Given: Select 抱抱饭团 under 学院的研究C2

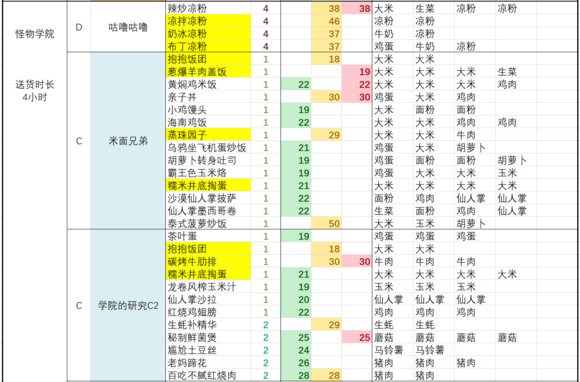Looking at the screenshot, I should point(209,249).
